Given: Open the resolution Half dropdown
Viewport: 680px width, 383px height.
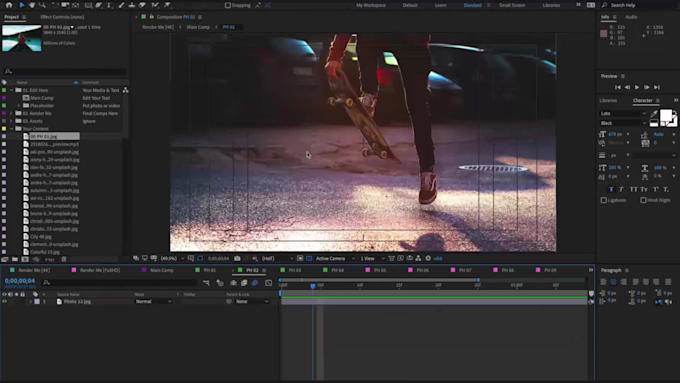Looking at the screenshot, I should pyautogui.click(x=278, y=259).
